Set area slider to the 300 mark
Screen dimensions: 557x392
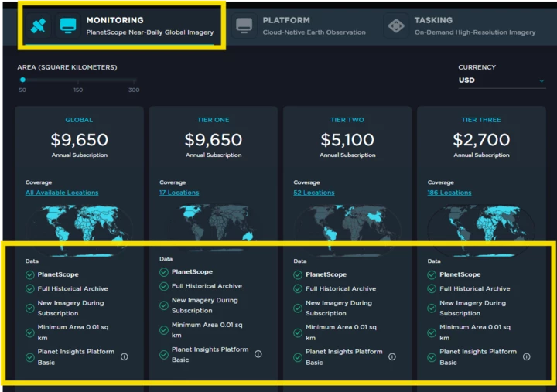point(135,80)
